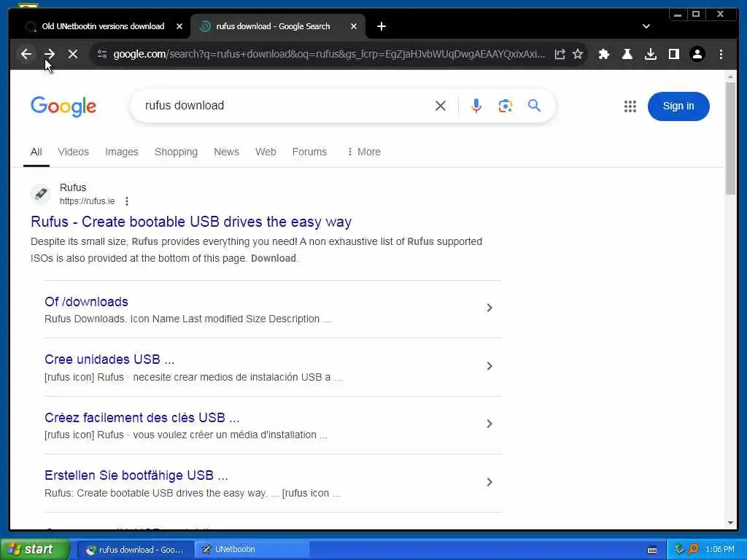Open the Windows Start button

[35, 550]
